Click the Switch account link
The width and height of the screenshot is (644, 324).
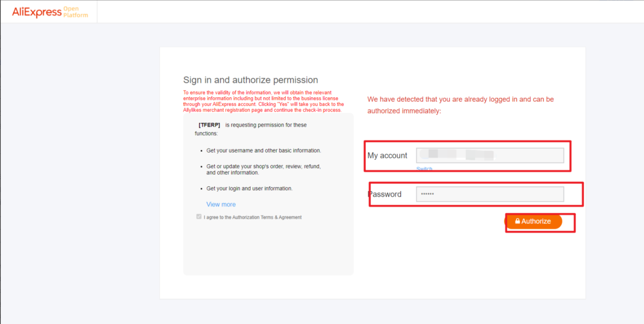click(x=424, y=169)
